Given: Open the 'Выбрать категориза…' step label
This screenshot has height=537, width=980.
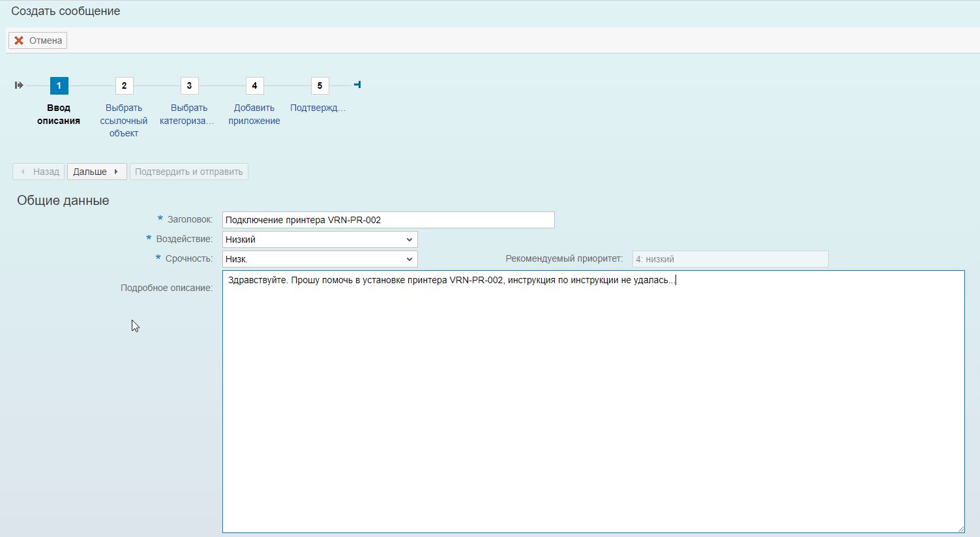Looking at the screenshot, I should click(x=187, y=114).
